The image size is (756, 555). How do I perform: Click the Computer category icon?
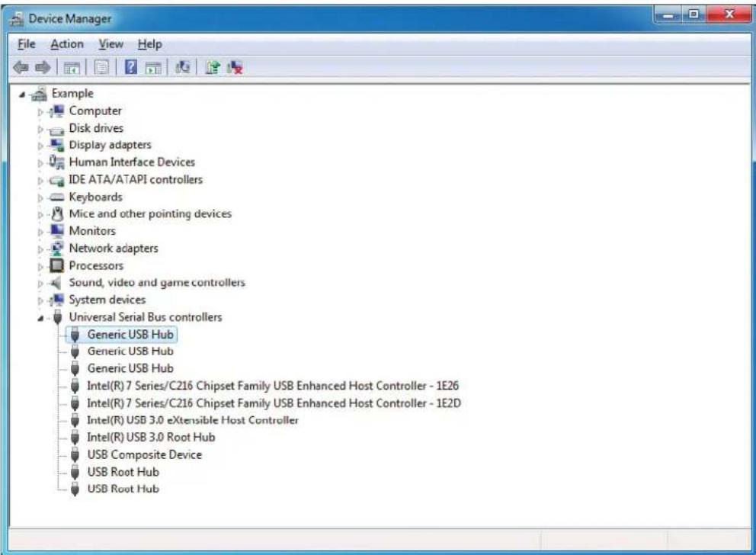tap(57, 111)
